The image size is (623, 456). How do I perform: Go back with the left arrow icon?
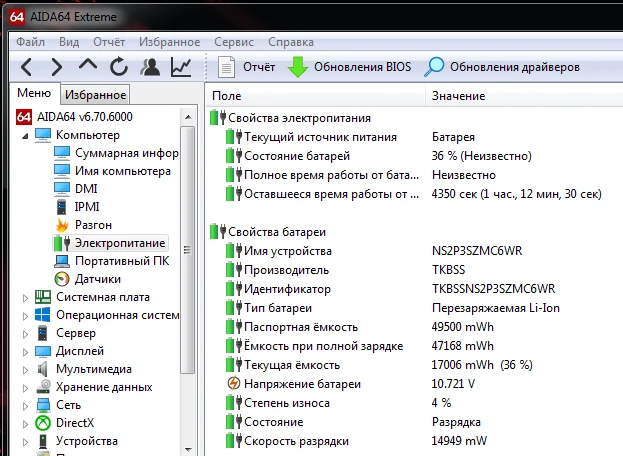26,67
